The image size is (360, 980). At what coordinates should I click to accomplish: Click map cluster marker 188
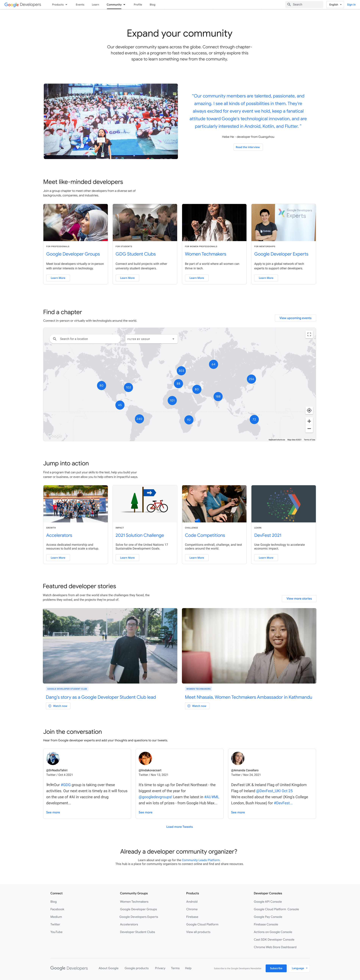pos(218,396)
